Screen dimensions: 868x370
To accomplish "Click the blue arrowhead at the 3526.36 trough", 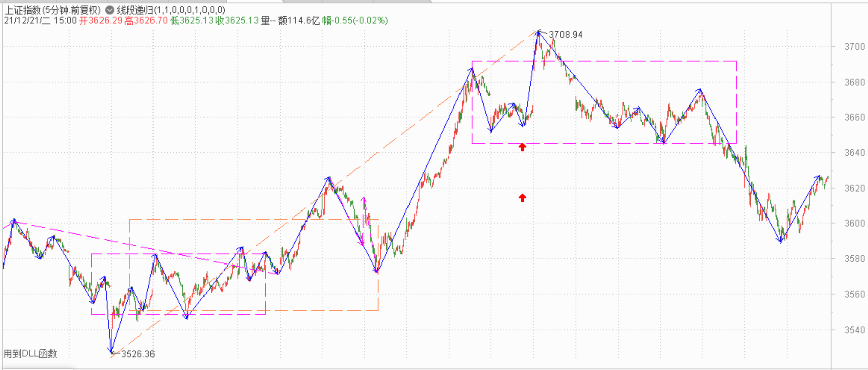I will coord(111,350).
